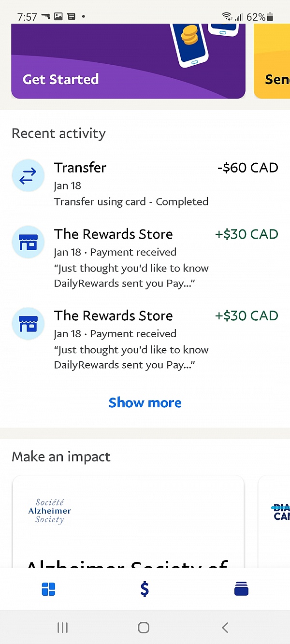Select the Home grid icon in bottom navigation
Image resolution: width=290 pixels, height=644 pixels.
[x=48, y=589]
